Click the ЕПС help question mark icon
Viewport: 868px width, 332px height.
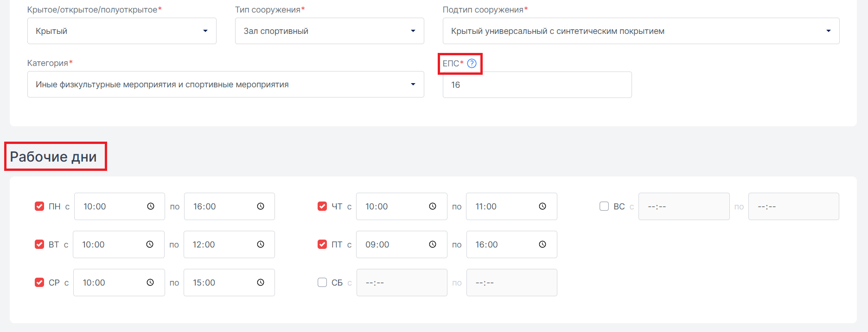(472, 64)
